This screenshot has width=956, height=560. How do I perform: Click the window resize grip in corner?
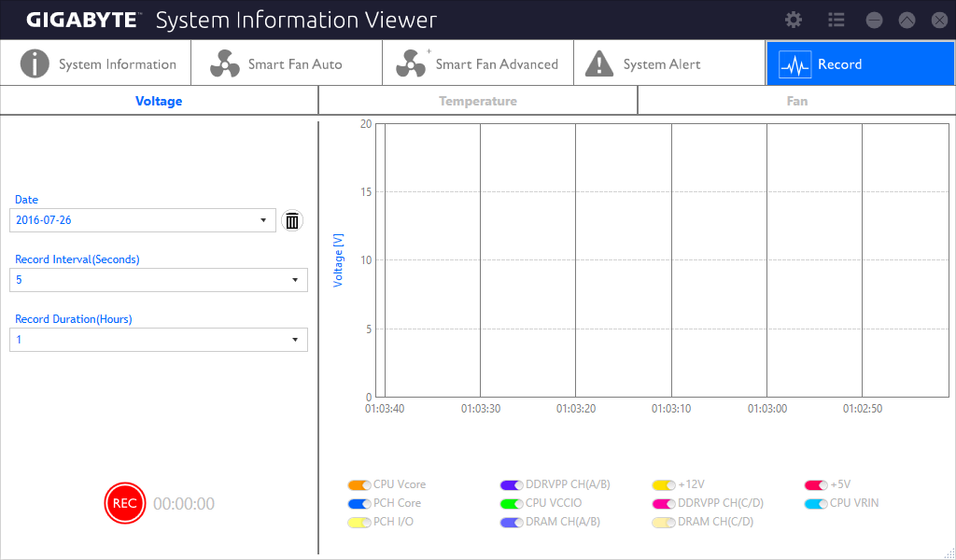(x=949, y=553)
